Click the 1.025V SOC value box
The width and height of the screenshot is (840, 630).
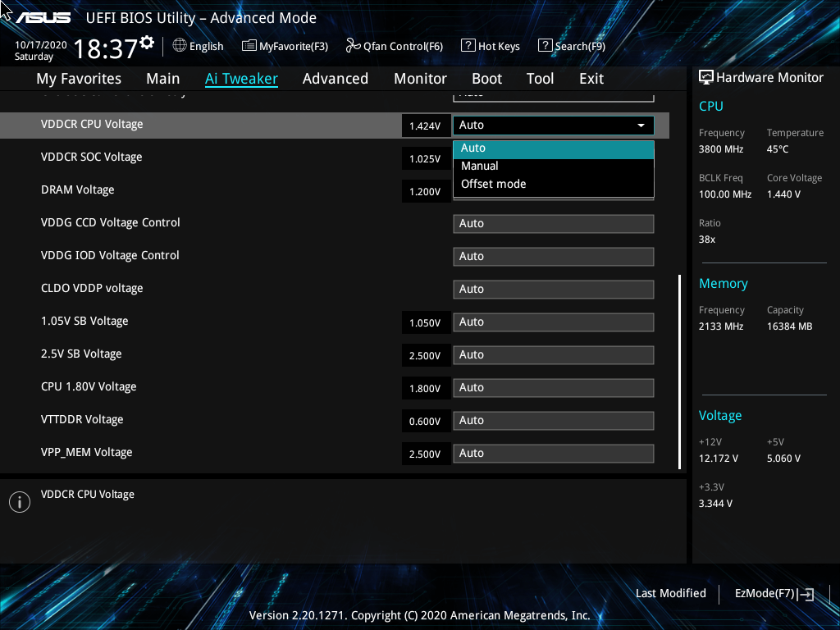[x=426, y=158]
